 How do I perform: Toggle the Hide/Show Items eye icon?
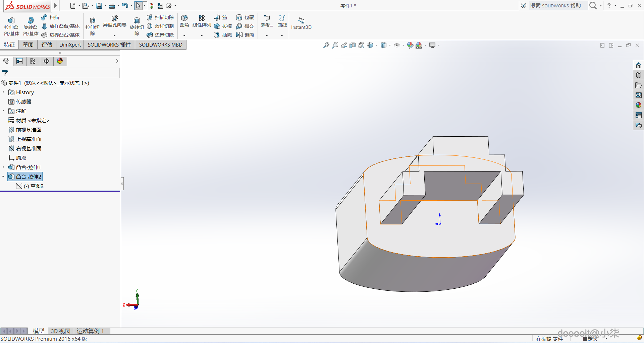click(x=397, y=45)
